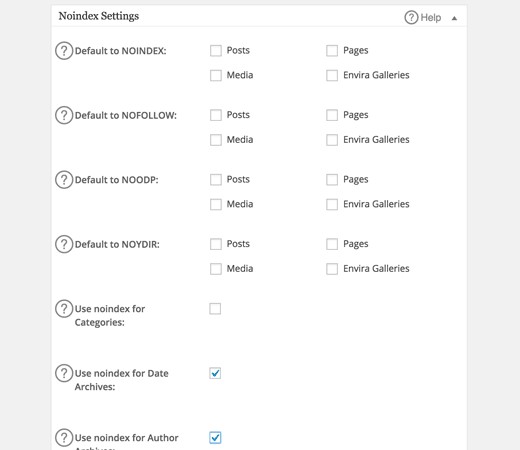
Task: Click the Help link text
Action: [x=431, y=17]
